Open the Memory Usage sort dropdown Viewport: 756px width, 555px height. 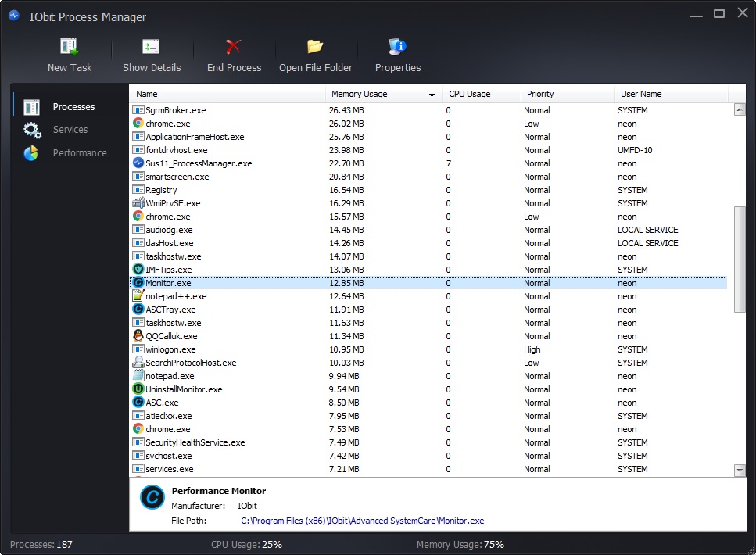(431, 94)
